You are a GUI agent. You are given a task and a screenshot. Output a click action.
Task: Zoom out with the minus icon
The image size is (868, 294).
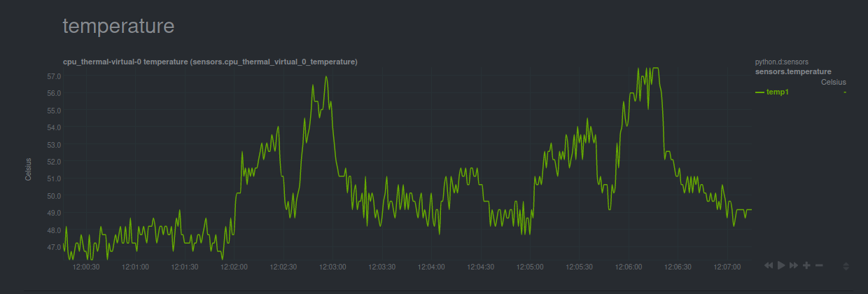click(819, 265)
